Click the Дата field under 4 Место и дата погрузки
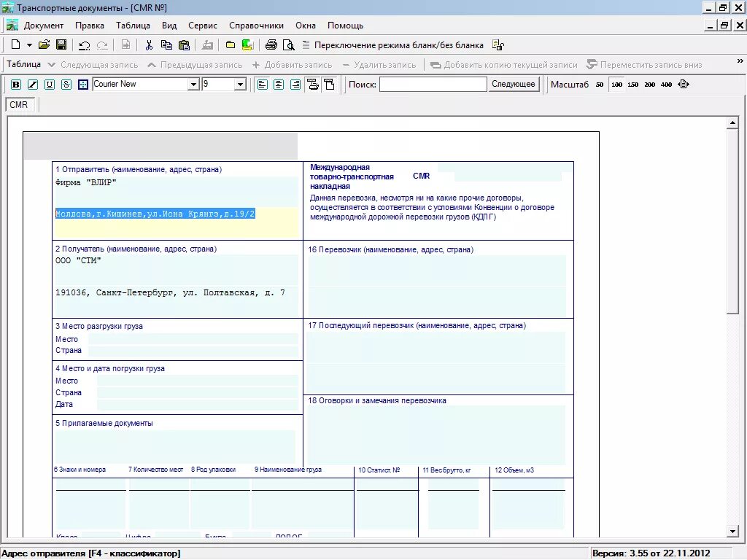Image resolution: width=747 pixels, height=560 pixels. [197, 404]
